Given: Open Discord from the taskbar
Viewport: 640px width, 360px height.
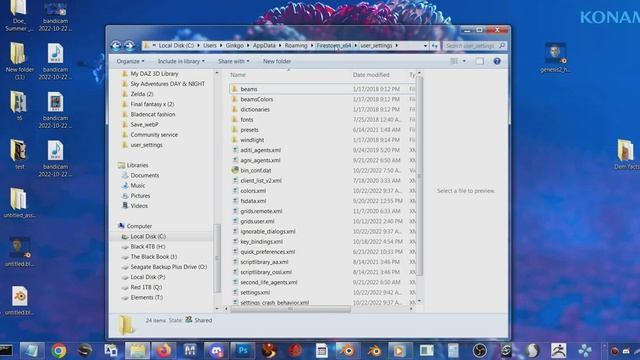Looking at the screenshot, I should (x=216, y=351).
